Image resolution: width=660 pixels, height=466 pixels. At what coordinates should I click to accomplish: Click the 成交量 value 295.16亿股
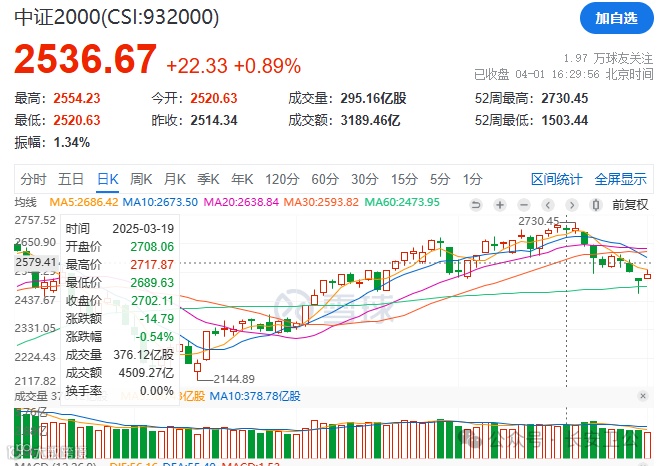(x=373, y=99)
